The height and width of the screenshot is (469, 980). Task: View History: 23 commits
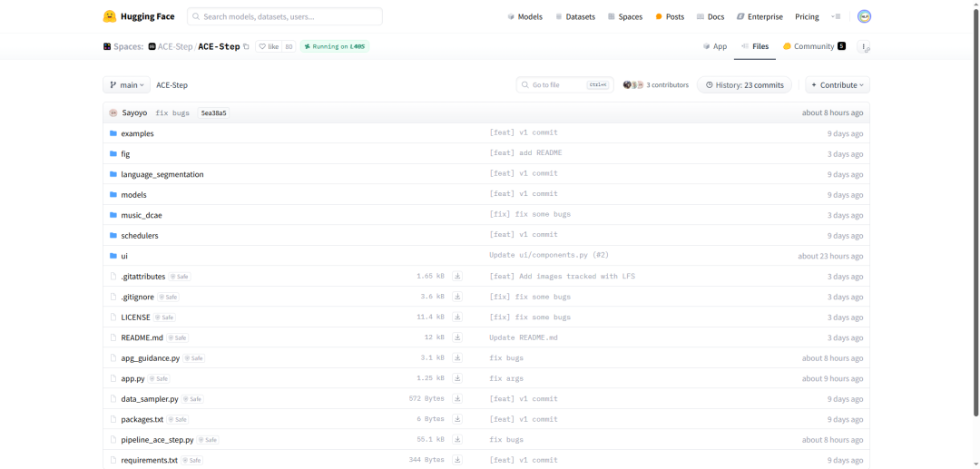pyautogui.click(x=744, y=85)
